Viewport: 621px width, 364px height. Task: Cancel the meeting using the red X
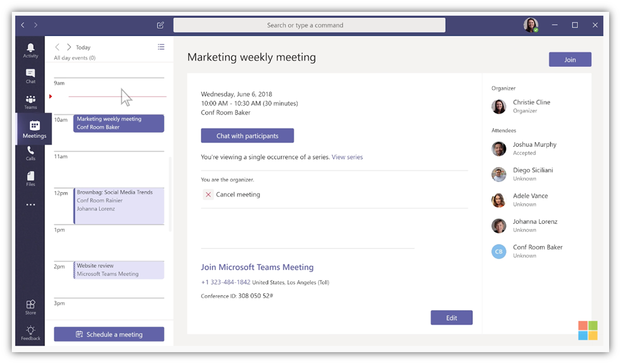click(x=208, y=194)
